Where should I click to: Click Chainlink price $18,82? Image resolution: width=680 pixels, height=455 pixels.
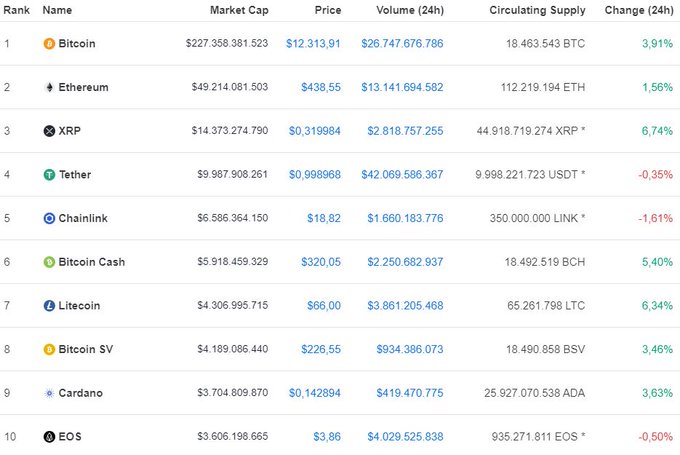click(x=324, y=219)
